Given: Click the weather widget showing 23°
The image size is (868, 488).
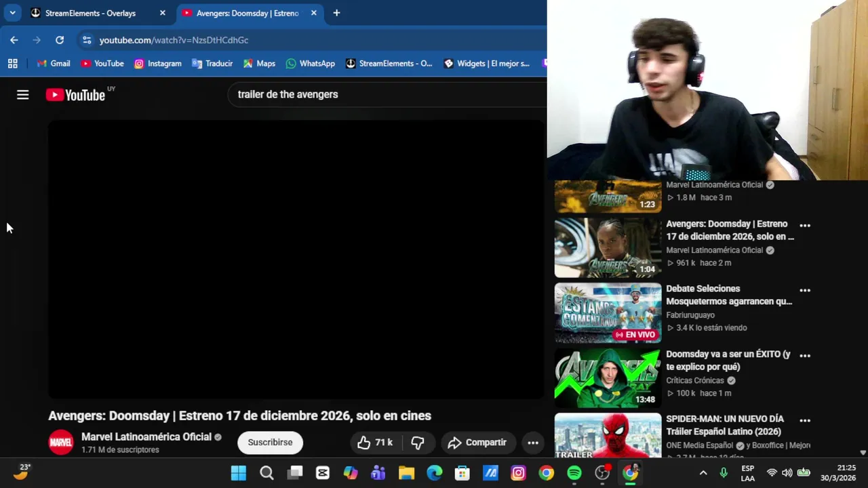Looking at the screenshot, I should tap(22, 472).
